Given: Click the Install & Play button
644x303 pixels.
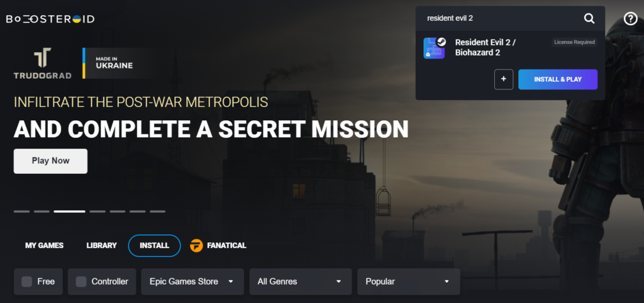Looking at the screenshot, I should [558, 79].
